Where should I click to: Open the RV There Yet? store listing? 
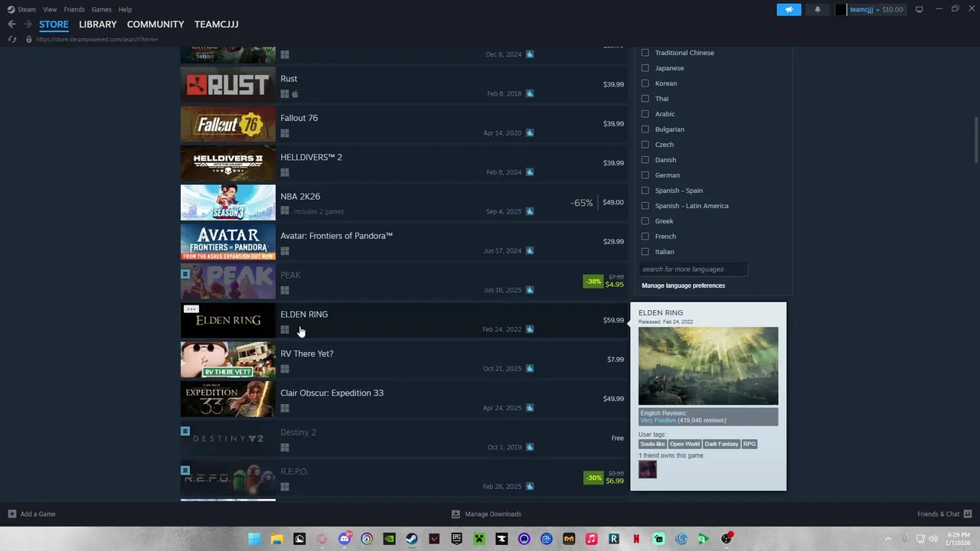(x=403, y=360)
